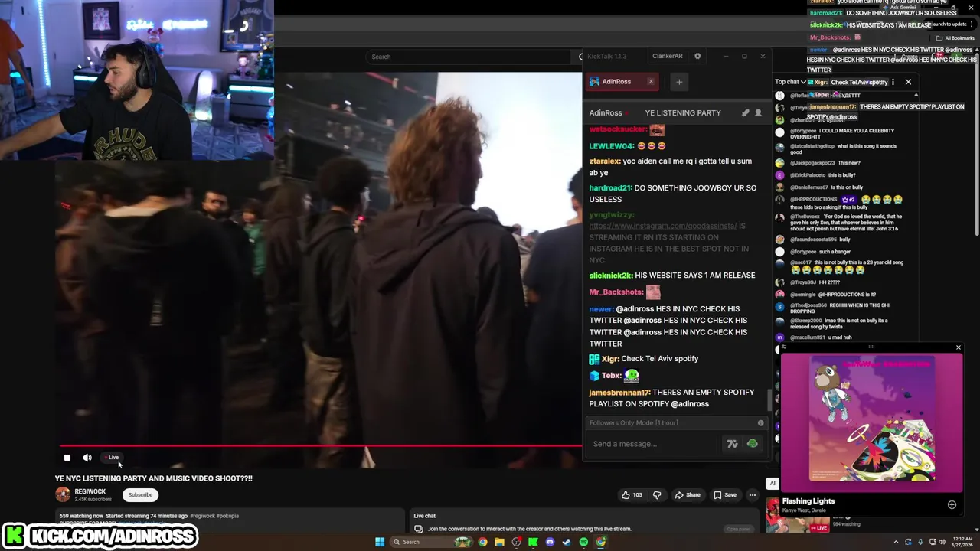980x551 pixels.
Task: Open File Explorer from the taskbar
Action: coord(499,542)
